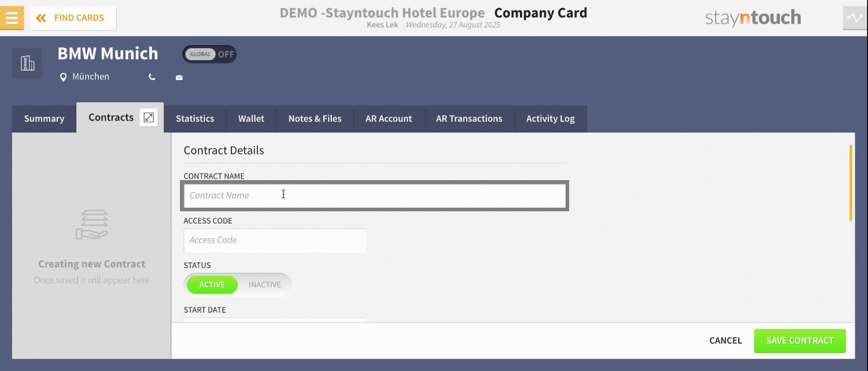Save the contract
The image size is (868, 371).
point(800,341)
